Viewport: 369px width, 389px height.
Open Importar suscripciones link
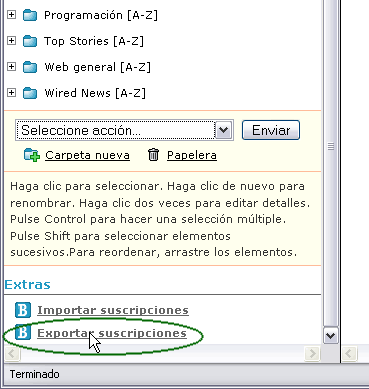[113, 310]
